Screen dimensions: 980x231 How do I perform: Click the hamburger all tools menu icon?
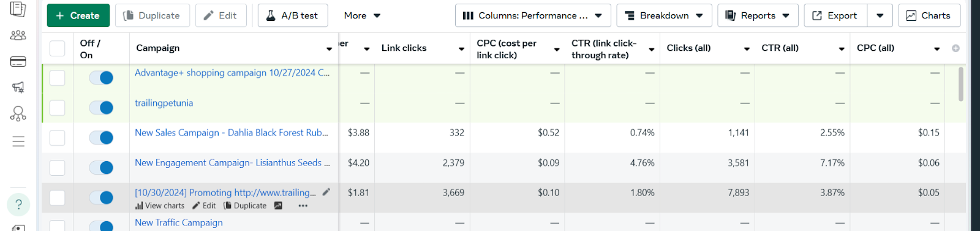tap(18, 142)
